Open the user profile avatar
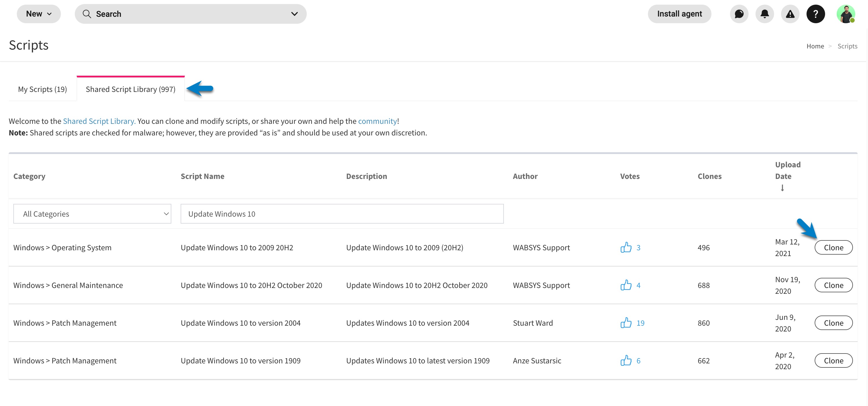This screenshot has height=406, width=868. click(x=846, y=14)
